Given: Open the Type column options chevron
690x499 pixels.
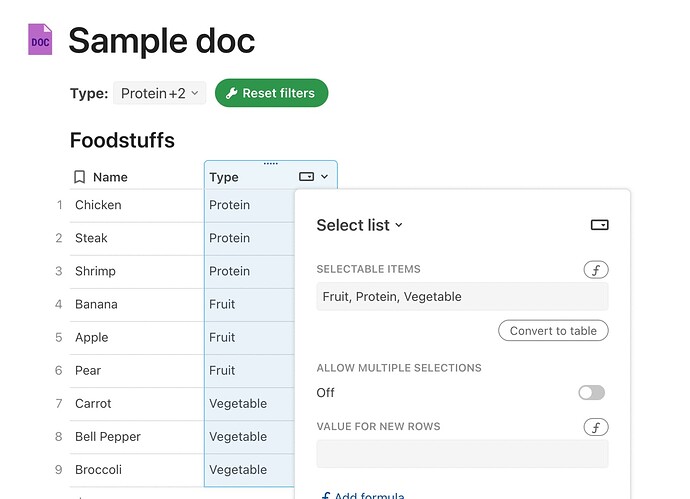Looking at the screenshot, I should [x=325, y=177].
